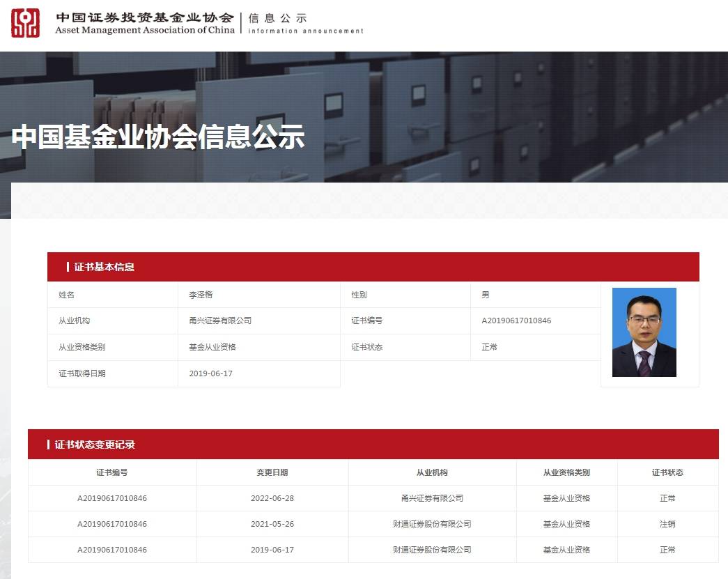Viewport: 728px width, 579px height.
Task: Click the red association logo icon
Action: point(26,23)
